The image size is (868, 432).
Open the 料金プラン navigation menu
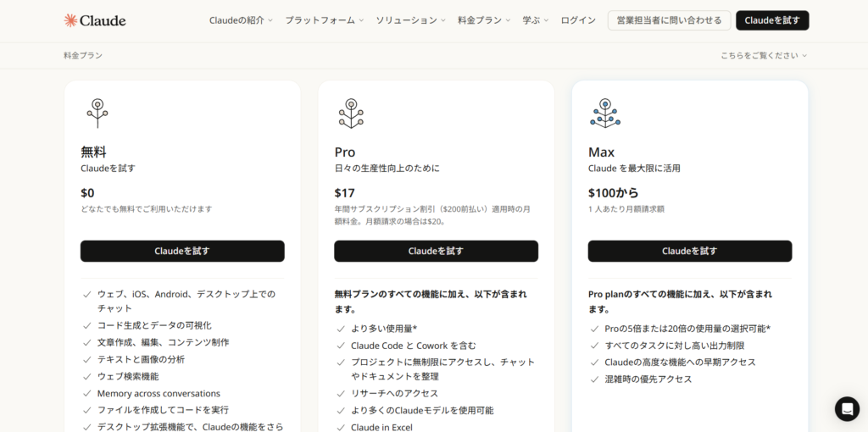[x=484, y=20]
